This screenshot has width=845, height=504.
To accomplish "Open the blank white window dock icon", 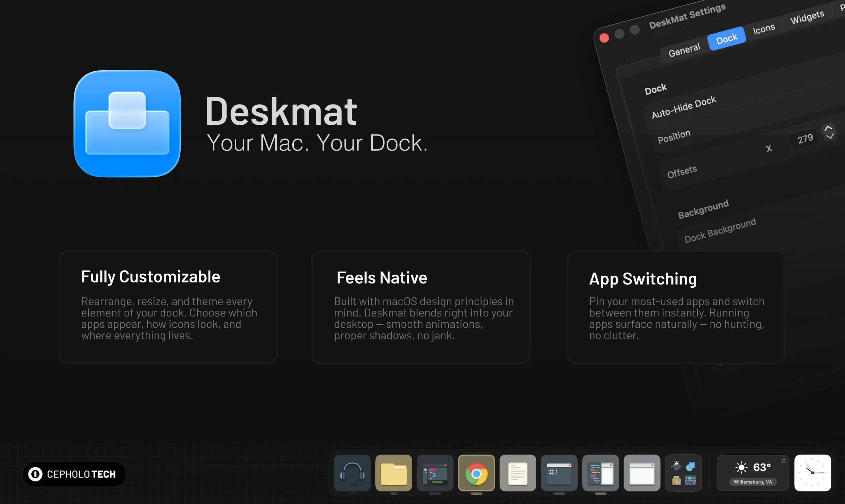I will pyautogui.click(x=642, y=473).
